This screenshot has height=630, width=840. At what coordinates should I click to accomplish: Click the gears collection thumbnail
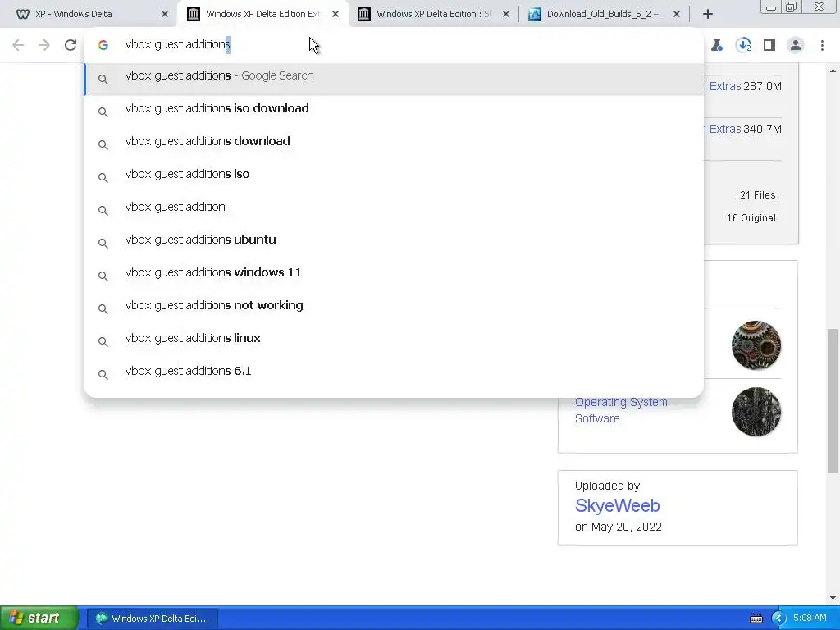[x=756, y=345]
